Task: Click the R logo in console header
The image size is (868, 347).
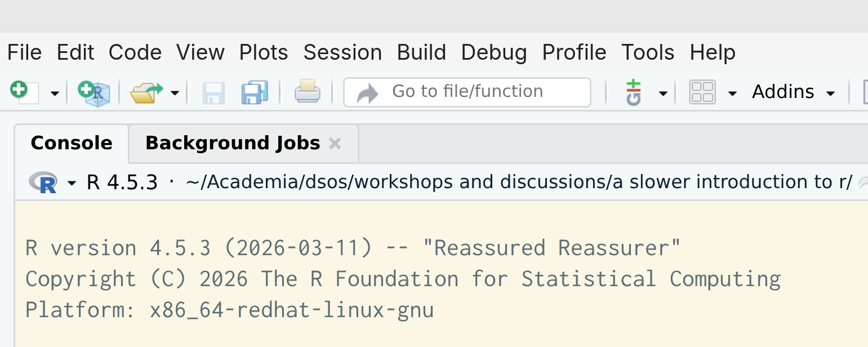Action: pyautogui.click(x=43, y=183)
